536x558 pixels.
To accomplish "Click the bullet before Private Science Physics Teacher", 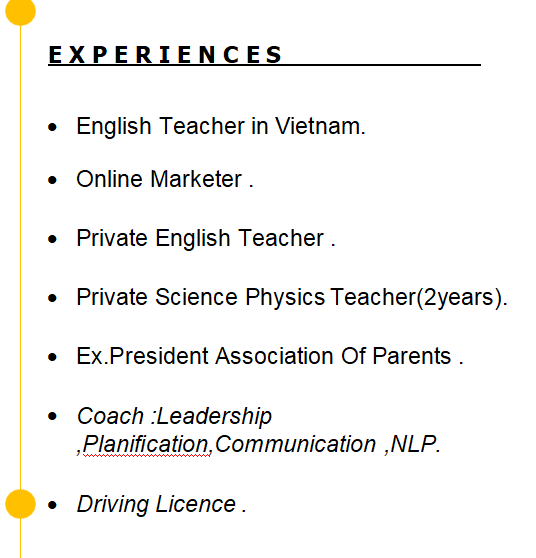I will tap(52, 298).
